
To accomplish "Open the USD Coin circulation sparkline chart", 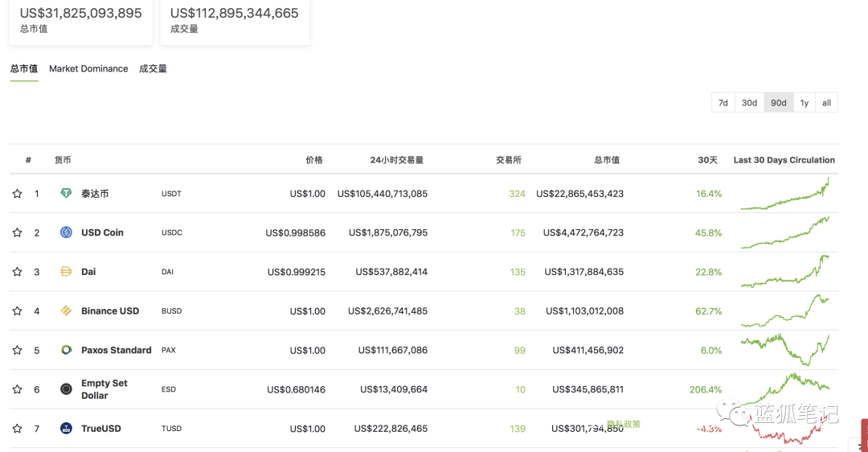I will 785,232.
